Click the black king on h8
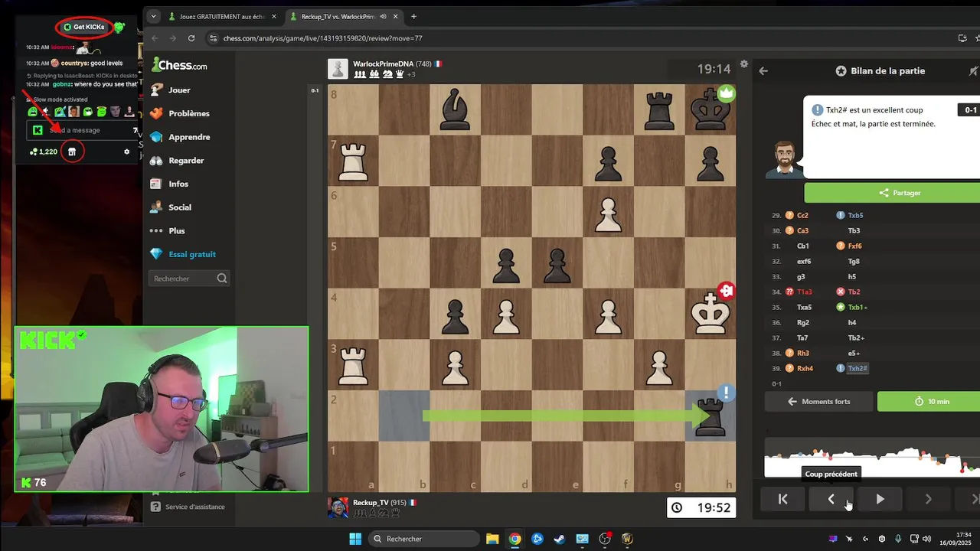Image resolution: width=980 pixels, height=551 pixels. click(x=710, y=109)
